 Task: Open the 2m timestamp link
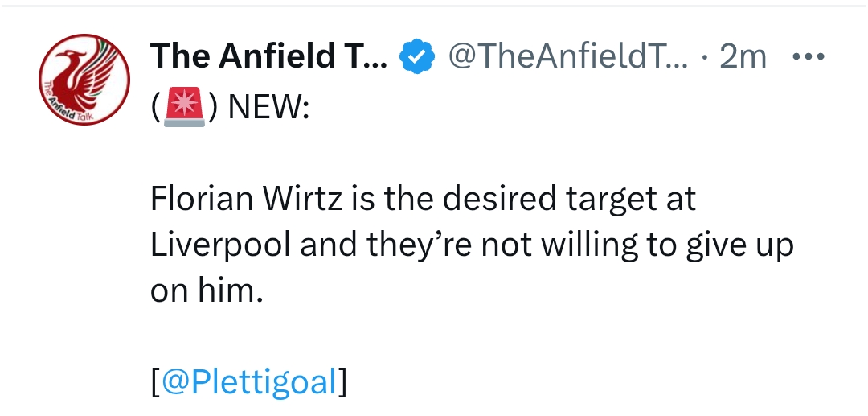point(743,57)
